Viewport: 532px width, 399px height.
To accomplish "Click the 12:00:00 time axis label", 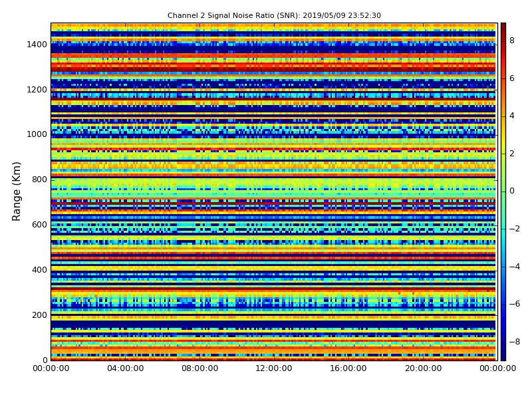I will [274, 368].
